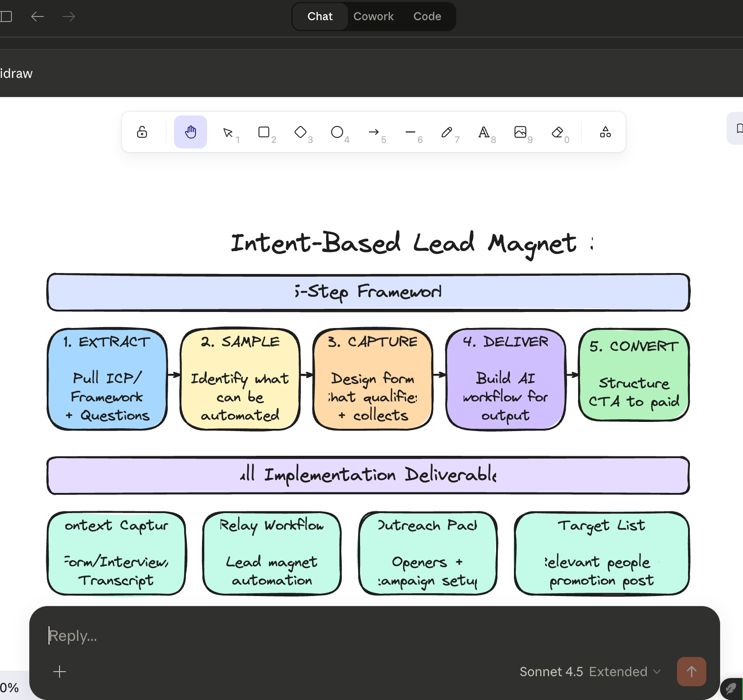Click the Relay Workflow card
743x700 pixels.
point(272,553)
